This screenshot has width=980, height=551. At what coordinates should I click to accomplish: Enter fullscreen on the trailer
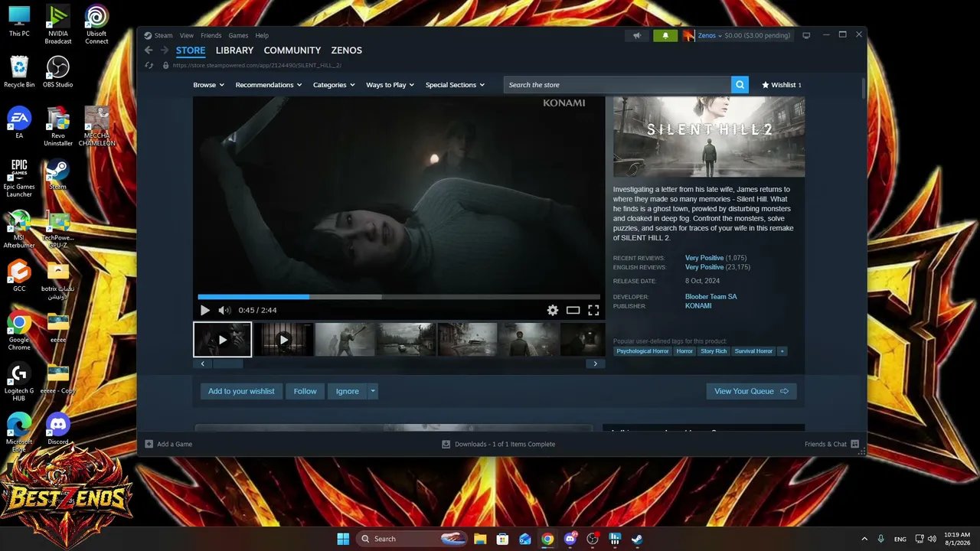(593, 310)
